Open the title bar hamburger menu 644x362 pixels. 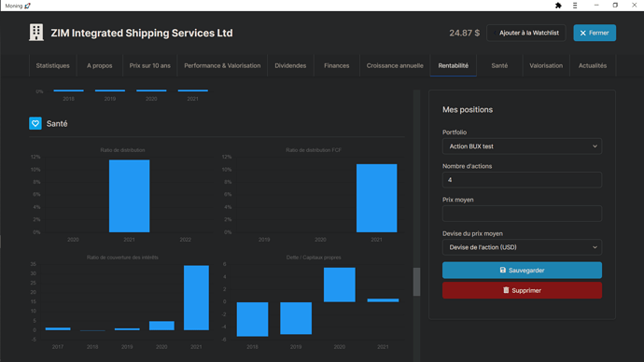tap(575, 6)
